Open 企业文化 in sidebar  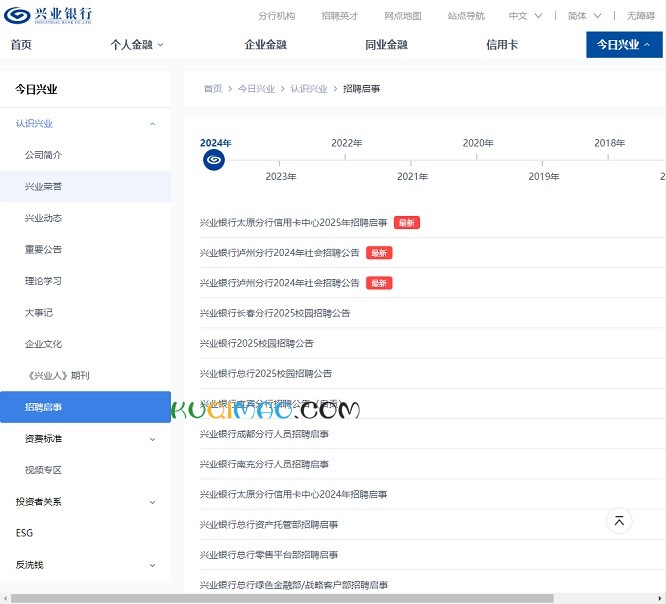coord(43,344)
